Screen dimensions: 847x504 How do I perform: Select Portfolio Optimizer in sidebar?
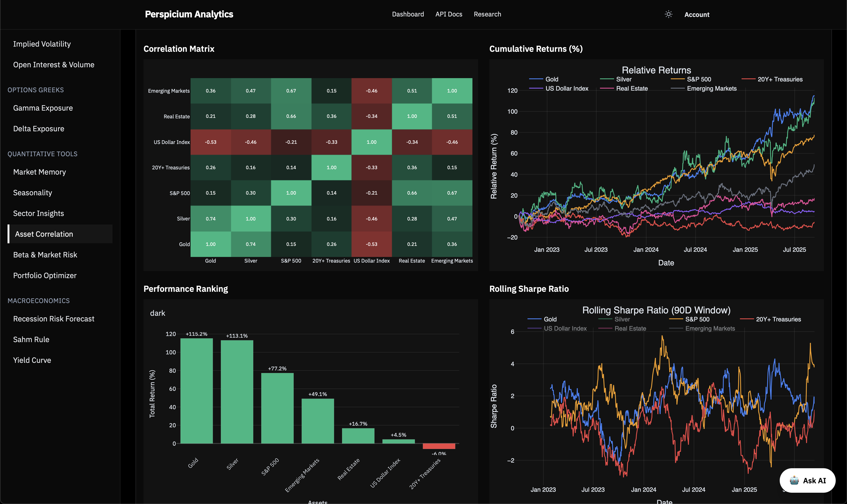pyautogui.click(x=45, y=276)
